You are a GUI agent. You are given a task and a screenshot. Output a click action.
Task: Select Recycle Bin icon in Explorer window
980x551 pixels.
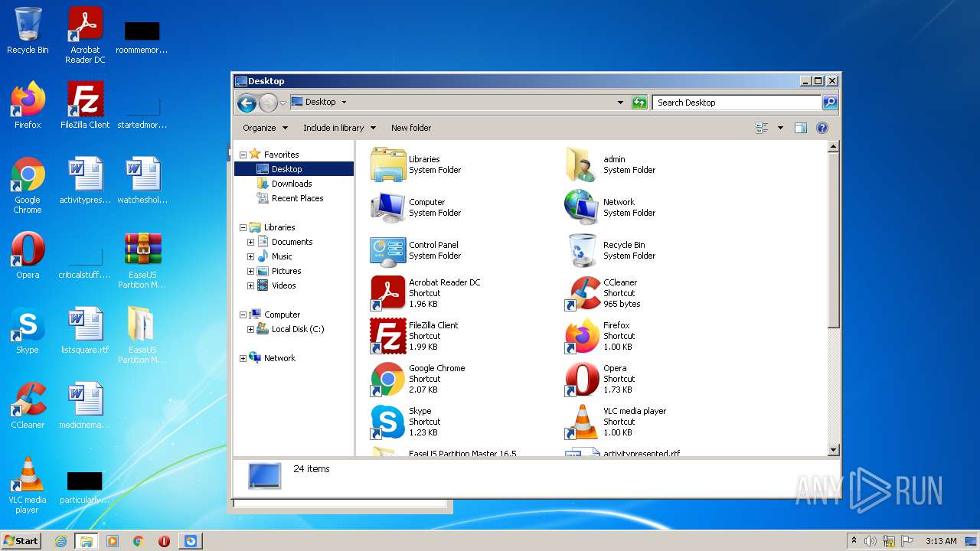pyautogui.click(x=583, y=250)
